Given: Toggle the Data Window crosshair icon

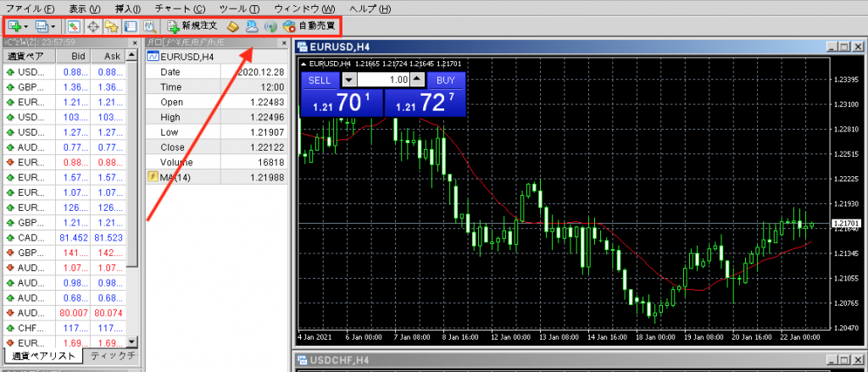Looking at the screenshot, I should 92,26.
